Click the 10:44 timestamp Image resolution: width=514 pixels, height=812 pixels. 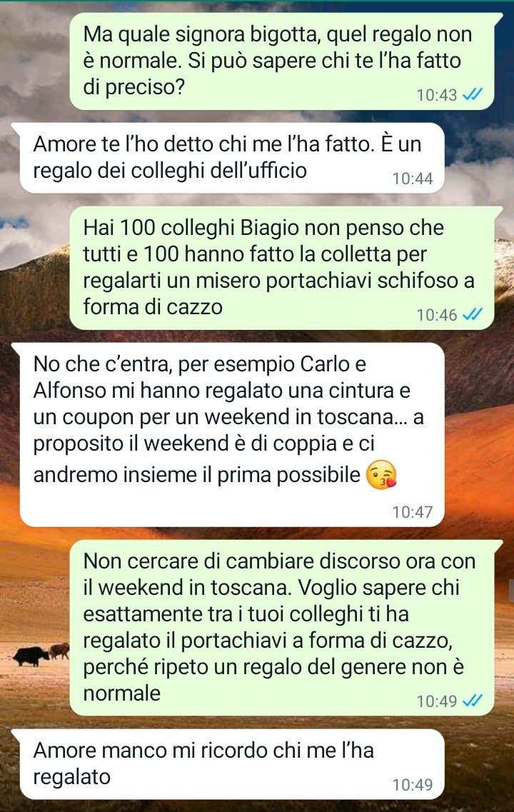click(x=413, y=178)
